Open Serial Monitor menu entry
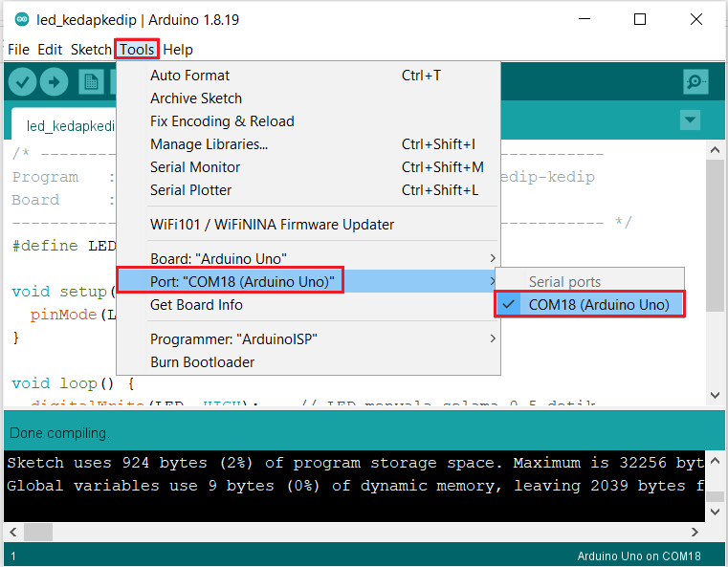728x567 pixels. tap(308, 167)
